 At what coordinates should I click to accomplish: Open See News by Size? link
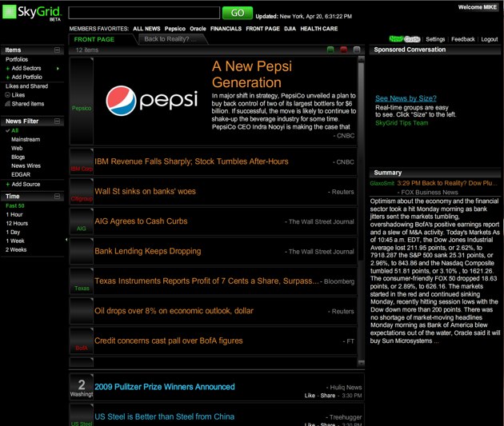point(406,98)
